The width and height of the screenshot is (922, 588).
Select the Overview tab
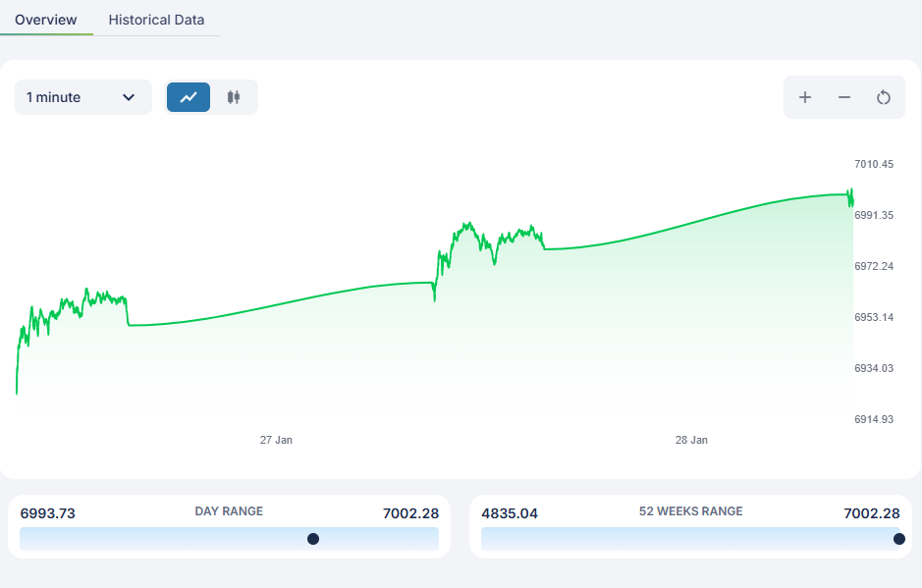[46, 20]
